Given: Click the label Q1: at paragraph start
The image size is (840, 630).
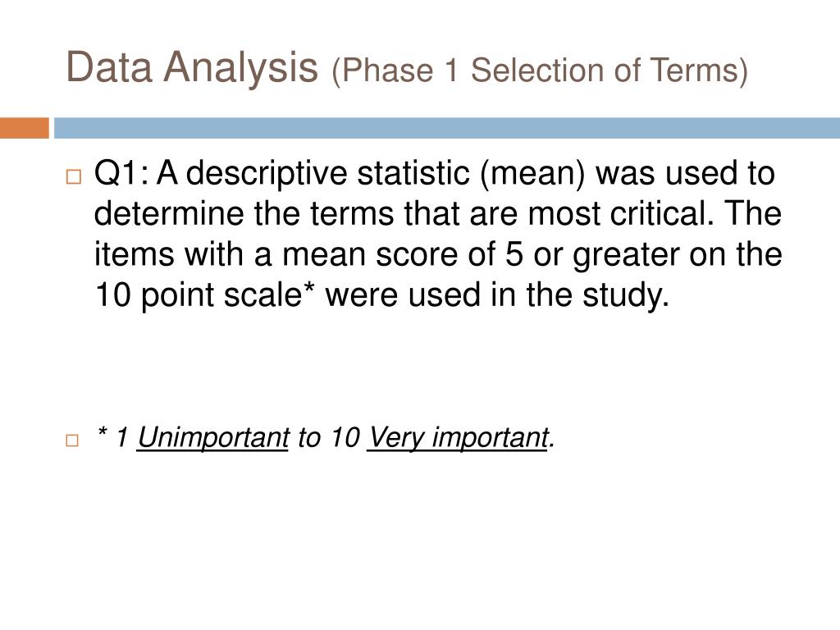Looking at the screenshot, I should point(121,174).
